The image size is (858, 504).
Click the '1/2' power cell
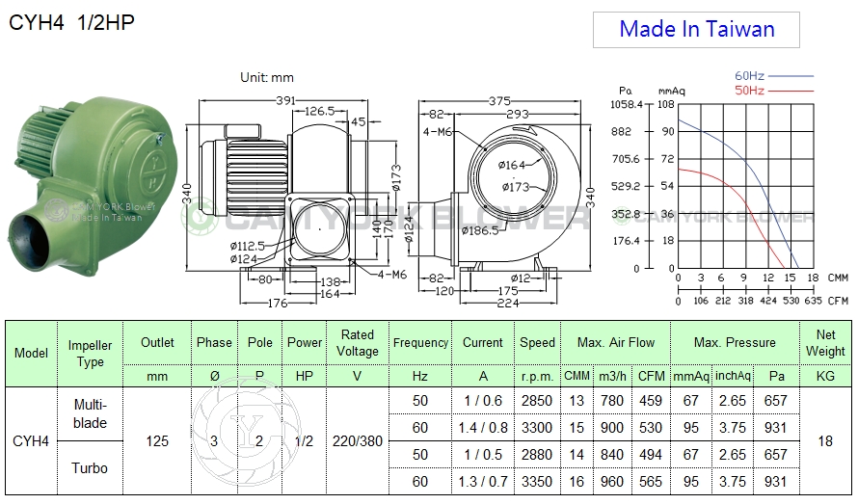[304, 441]
